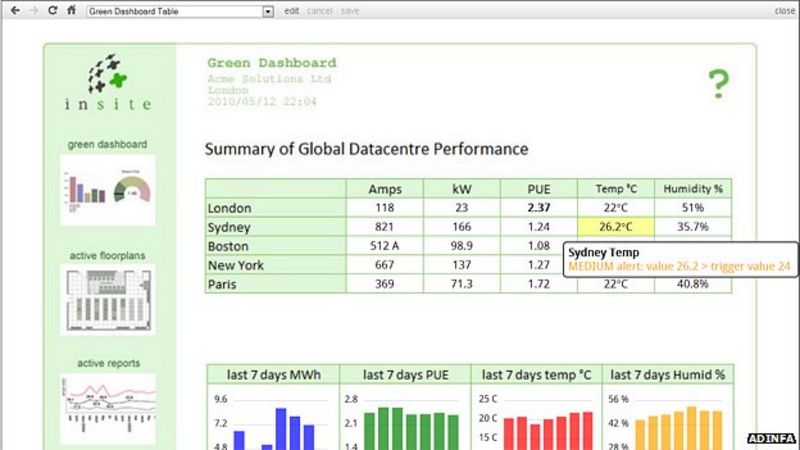
Task: Open the active floorplans thumbnail
Action: (x=108, y=299)
